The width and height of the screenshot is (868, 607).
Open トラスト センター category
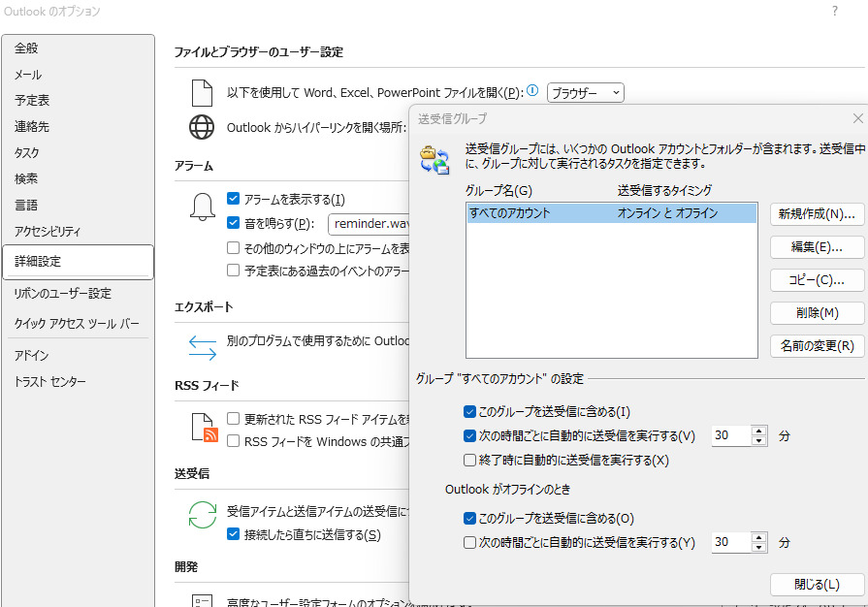tap(50, 382)
